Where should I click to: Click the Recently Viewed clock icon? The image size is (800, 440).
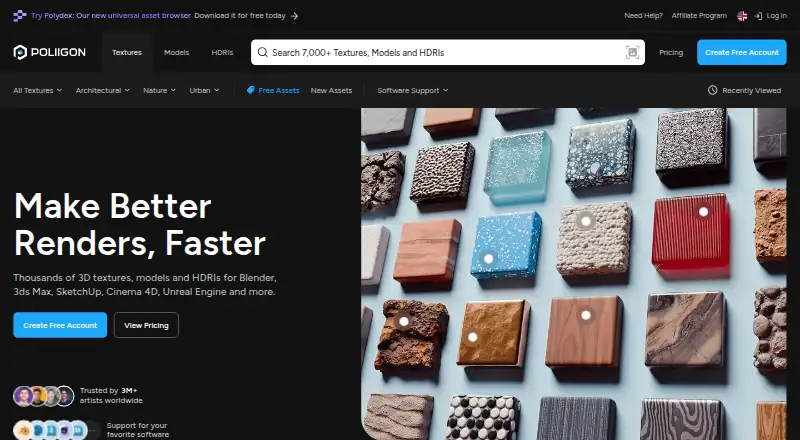pos(712,90)
